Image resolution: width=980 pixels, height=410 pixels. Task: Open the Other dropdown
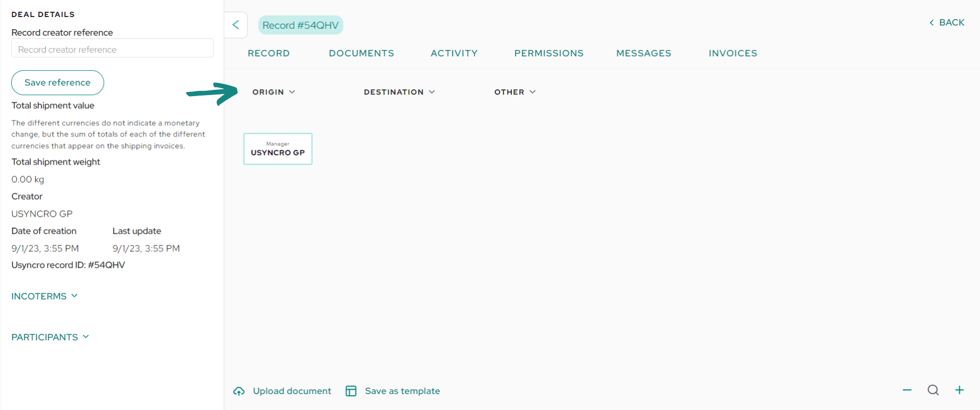point(515,92)
